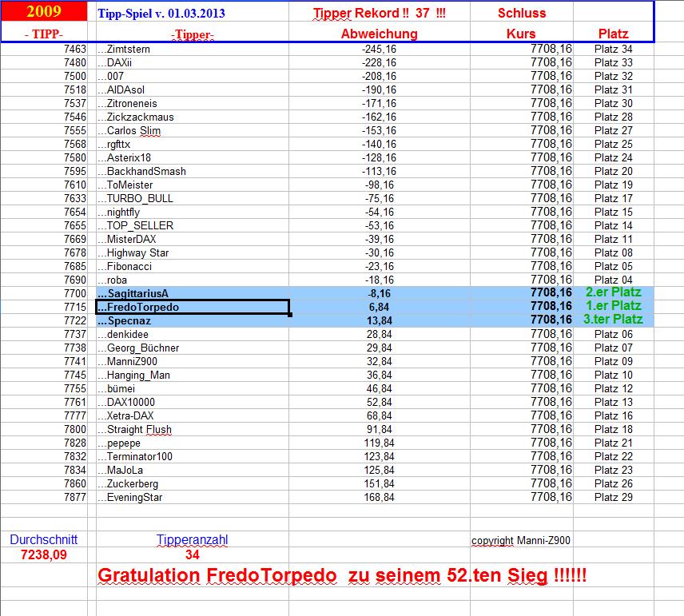Viewport: 684px width, 616px height.
Task: Select the average value 7238,09
Action: 44,555
